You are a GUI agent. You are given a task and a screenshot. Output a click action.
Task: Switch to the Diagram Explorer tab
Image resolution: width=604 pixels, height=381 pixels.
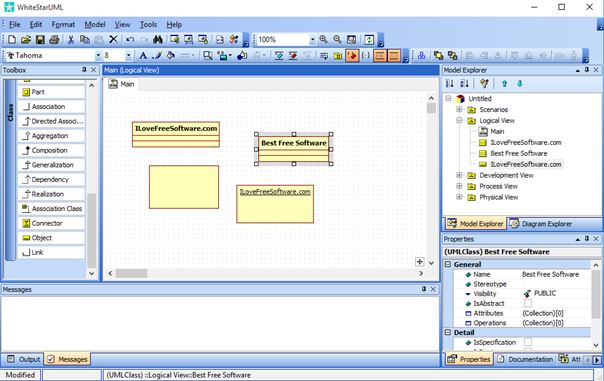[540, 224]
